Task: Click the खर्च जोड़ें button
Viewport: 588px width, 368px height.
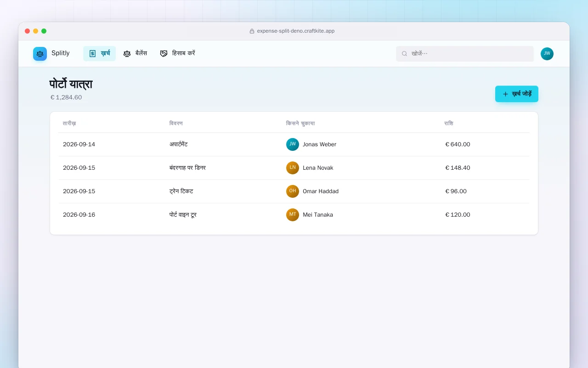Action: click(517, 94)
